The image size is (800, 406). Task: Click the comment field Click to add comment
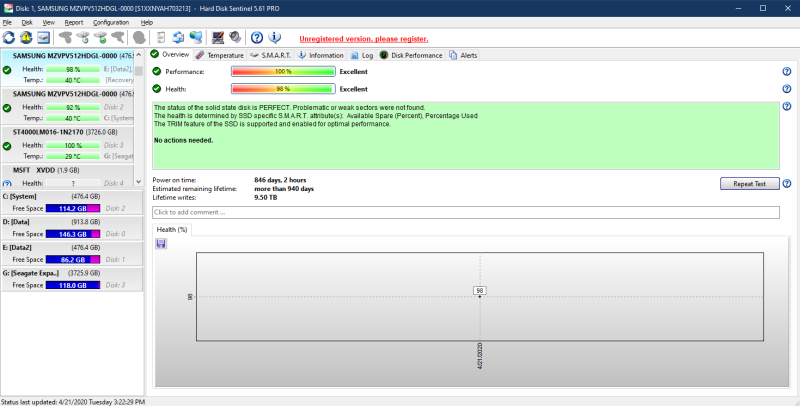point(466,212)
